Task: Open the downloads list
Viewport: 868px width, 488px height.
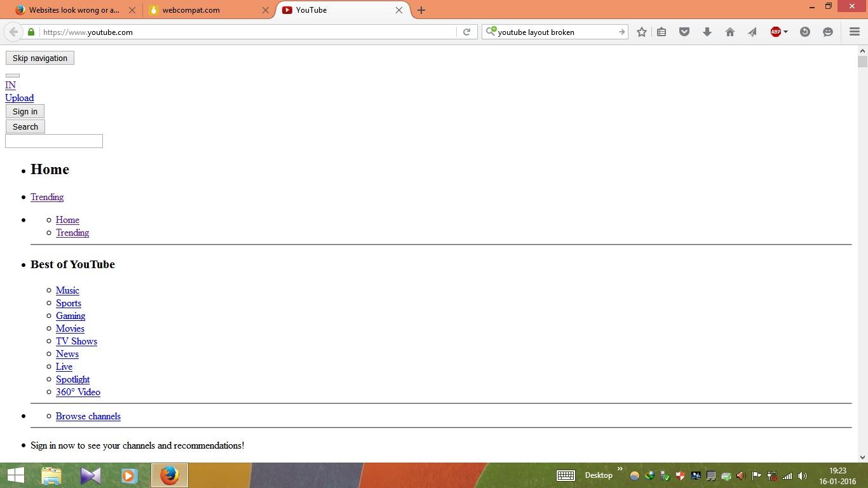Action: pyautogui.click(x=707, y=32)
